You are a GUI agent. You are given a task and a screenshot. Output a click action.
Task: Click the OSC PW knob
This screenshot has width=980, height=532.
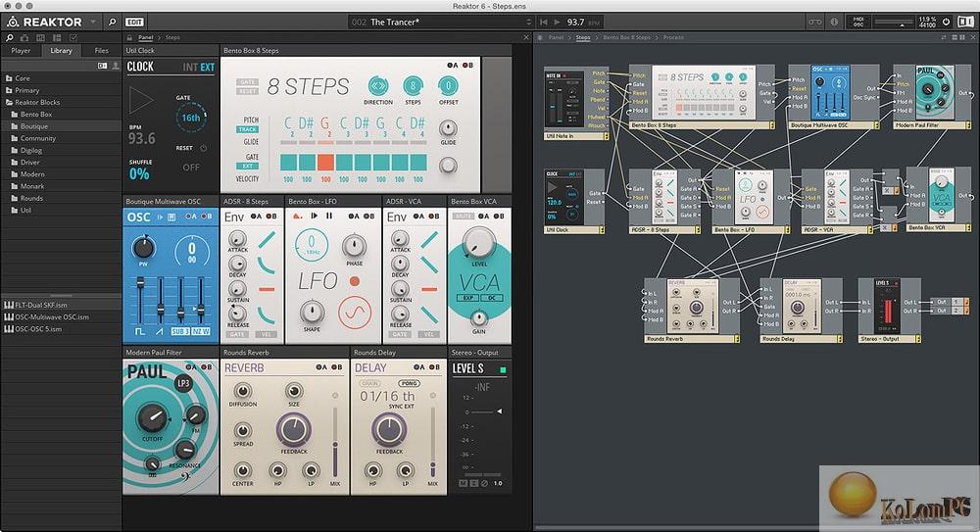pyautogui.click(x=143, y=248)
